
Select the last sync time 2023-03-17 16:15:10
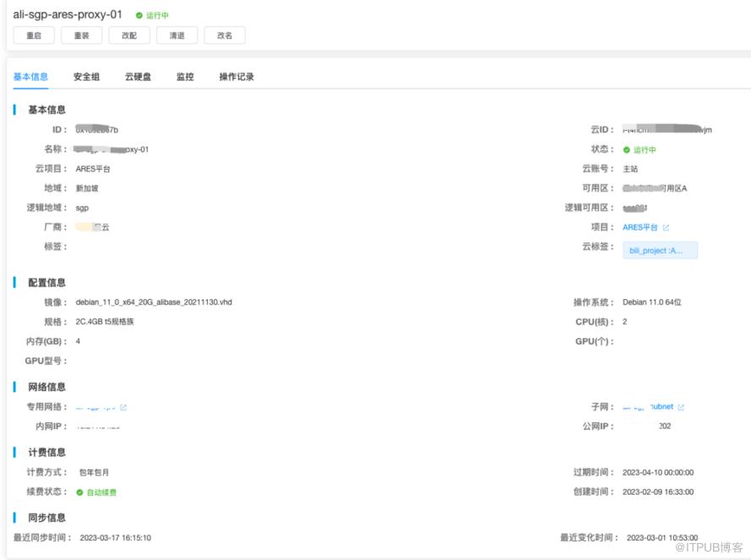point(116,538)
